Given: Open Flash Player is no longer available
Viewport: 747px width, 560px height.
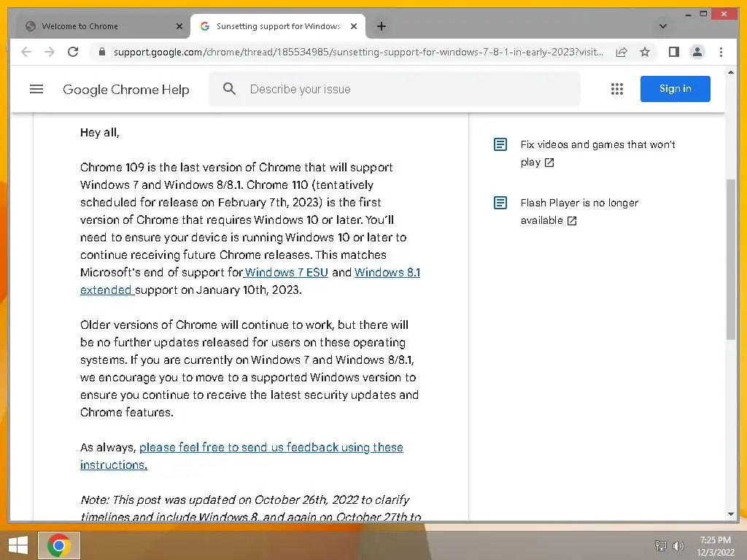Looking at the screenshot, I should click(x=579, y=211).
